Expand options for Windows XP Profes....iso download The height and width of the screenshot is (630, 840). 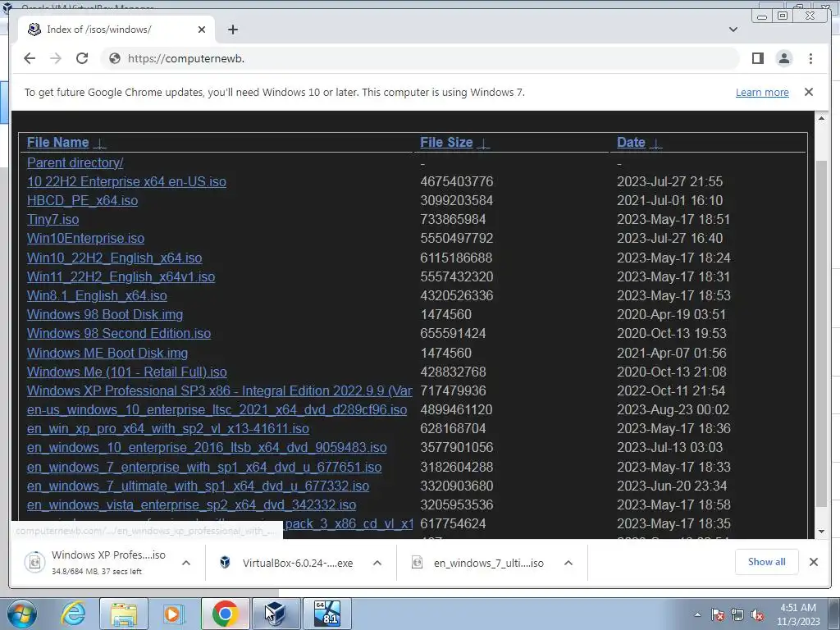186,563
